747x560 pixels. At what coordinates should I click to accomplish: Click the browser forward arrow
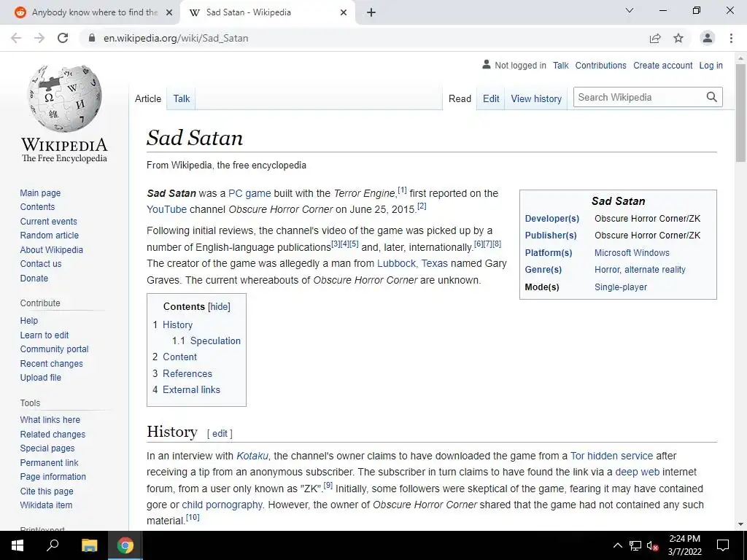tap(39, 38)
